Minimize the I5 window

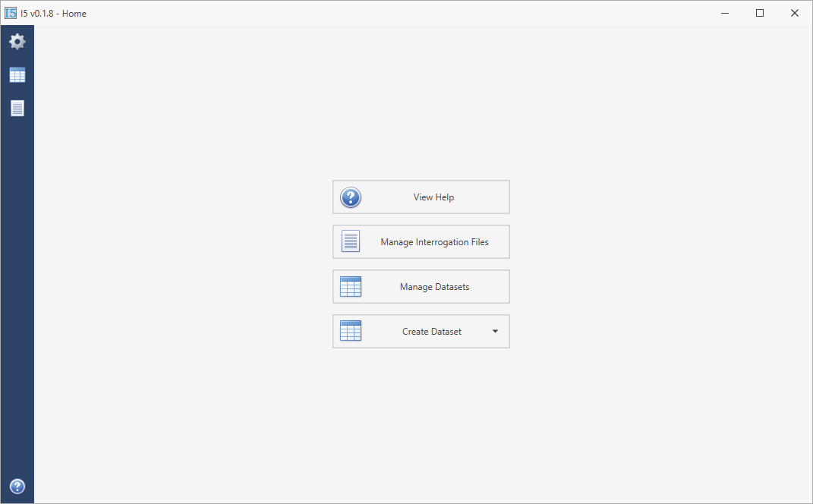pyautogui.click(x=725, y=13)
